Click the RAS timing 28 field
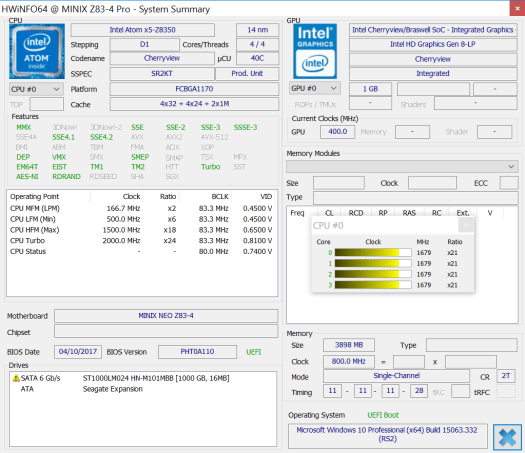This screenshot has width=525, height=453. (x=419, y=391)
